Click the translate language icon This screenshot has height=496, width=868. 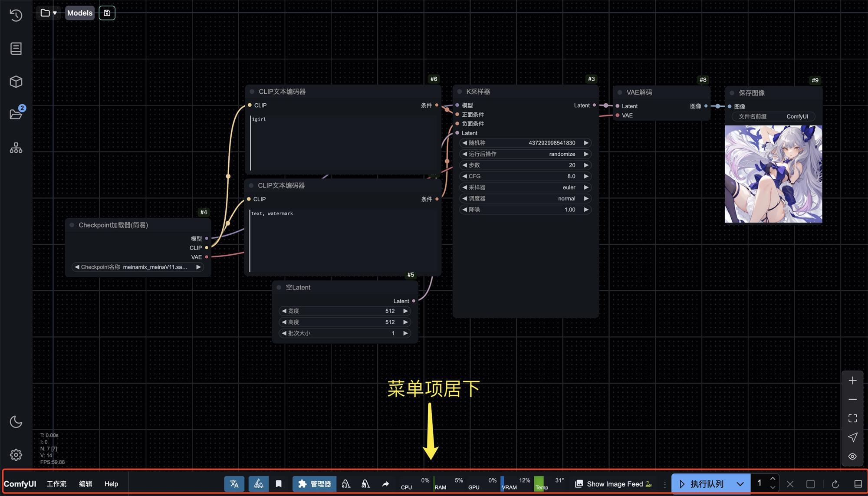tap(234, 484)
